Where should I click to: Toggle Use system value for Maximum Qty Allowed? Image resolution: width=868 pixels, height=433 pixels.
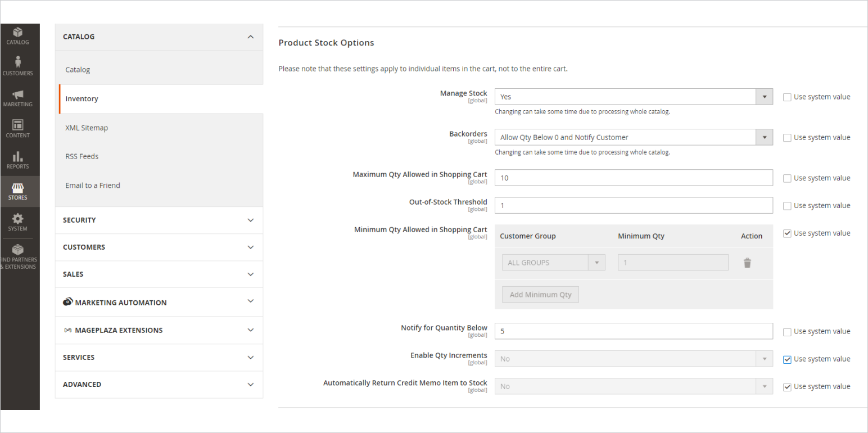click(787, 178)
